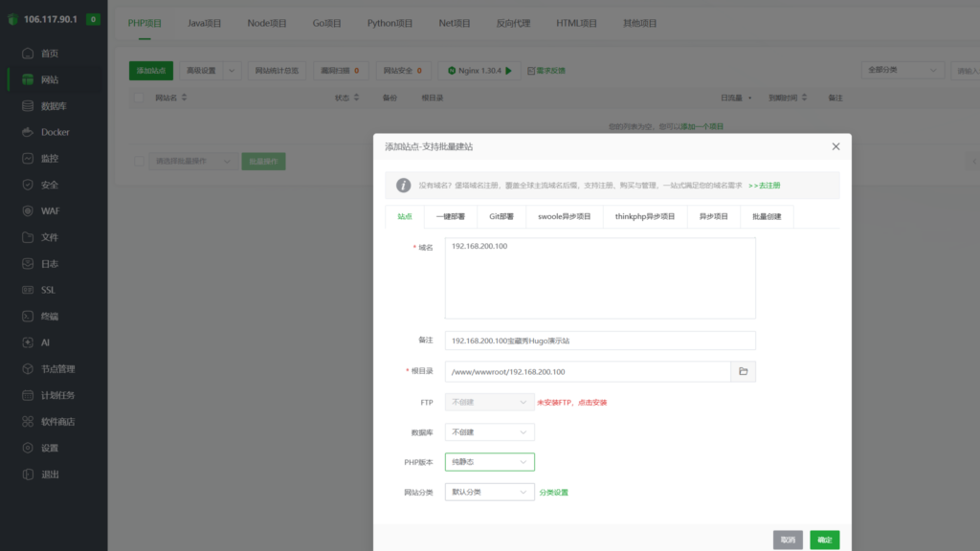Click the SSL certificate icon
Viewport: 980px width, 551px height.
coord(28,290)
